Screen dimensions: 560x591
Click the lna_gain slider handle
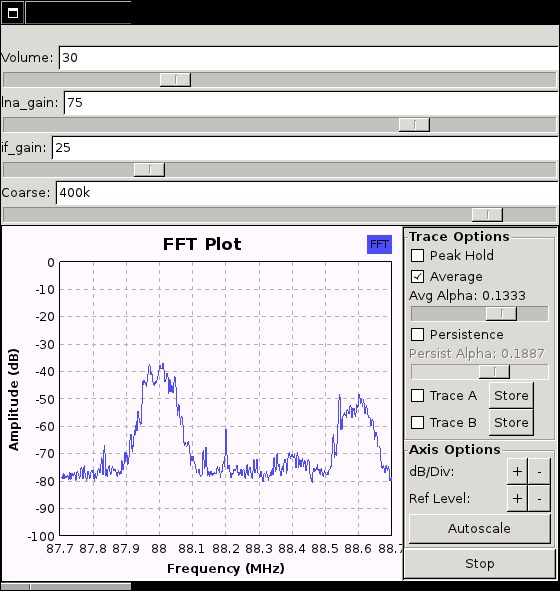click(x=414, y=125)
